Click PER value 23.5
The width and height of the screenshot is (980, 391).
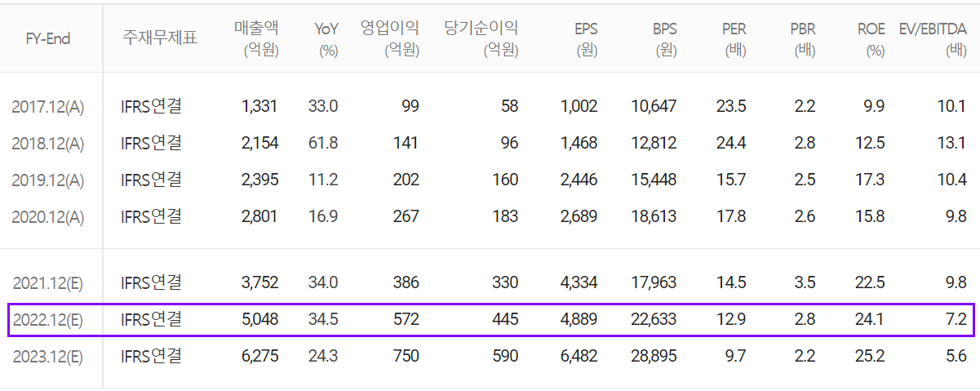[731, 106]
